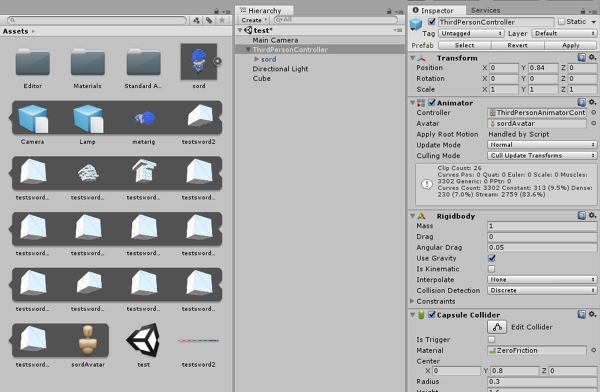The image size is (600, 392).
Task: Collapse sord asset with round arrow button
Action: (x=217, y=61)
